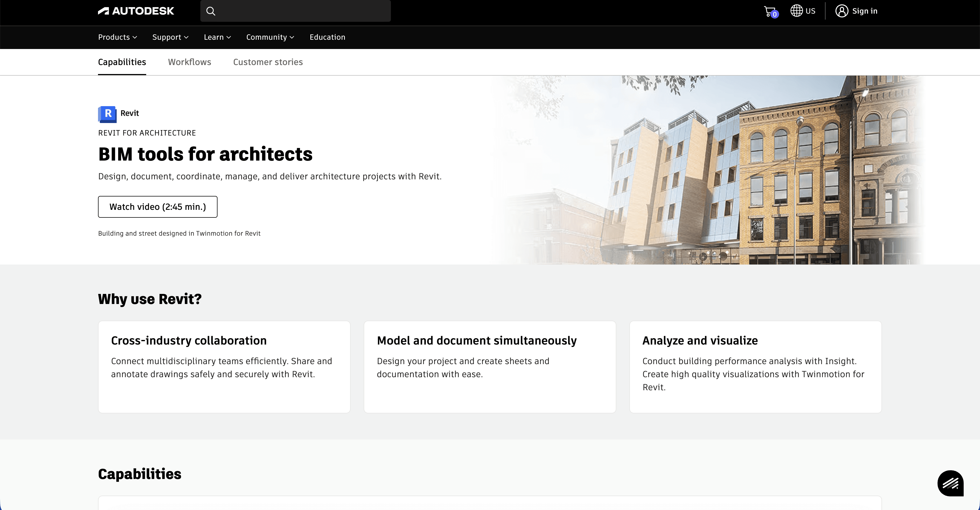
Task: Click the search magnifier icon
Action: coord(211,11)
